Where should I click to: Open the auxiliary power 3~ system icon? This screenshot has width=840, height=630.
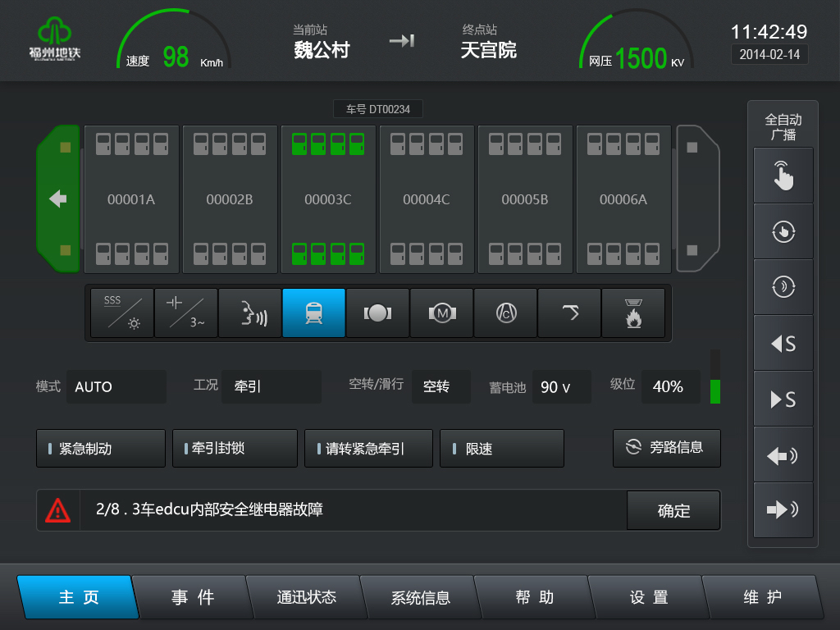[185, 313]
